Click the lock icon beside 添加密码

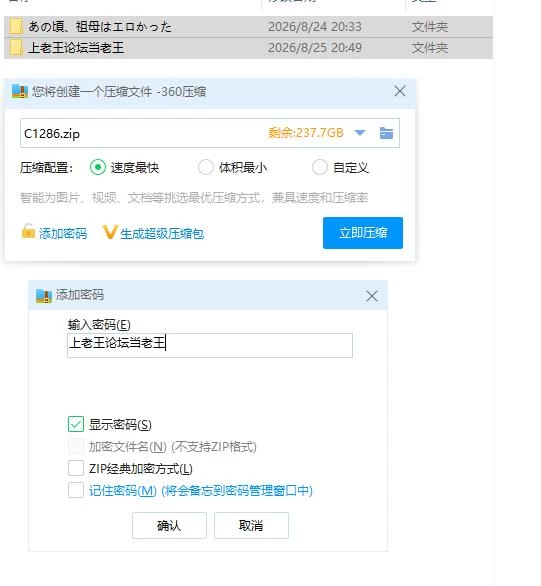point(28,231)
